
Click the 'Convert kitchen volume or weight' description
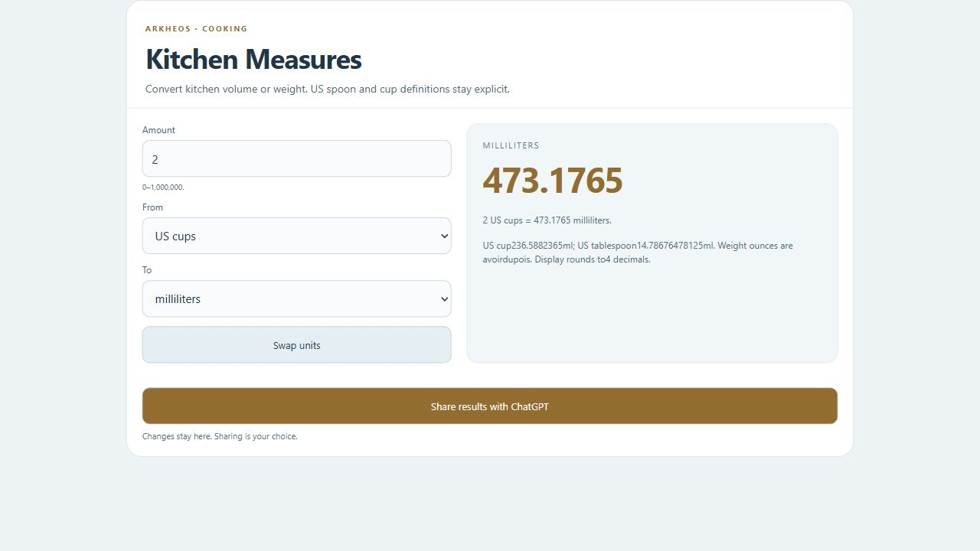click(328, 89)
